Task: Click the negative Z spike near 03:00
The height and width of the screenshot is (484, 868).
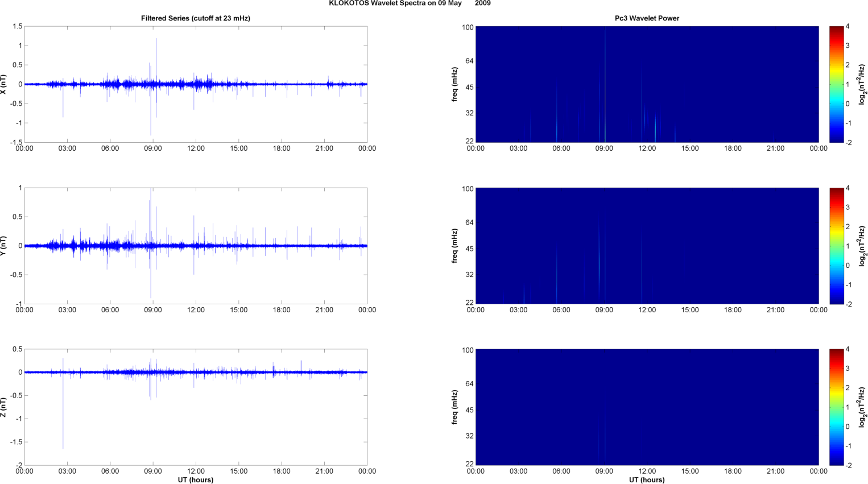Action: [x=63, y=409]
